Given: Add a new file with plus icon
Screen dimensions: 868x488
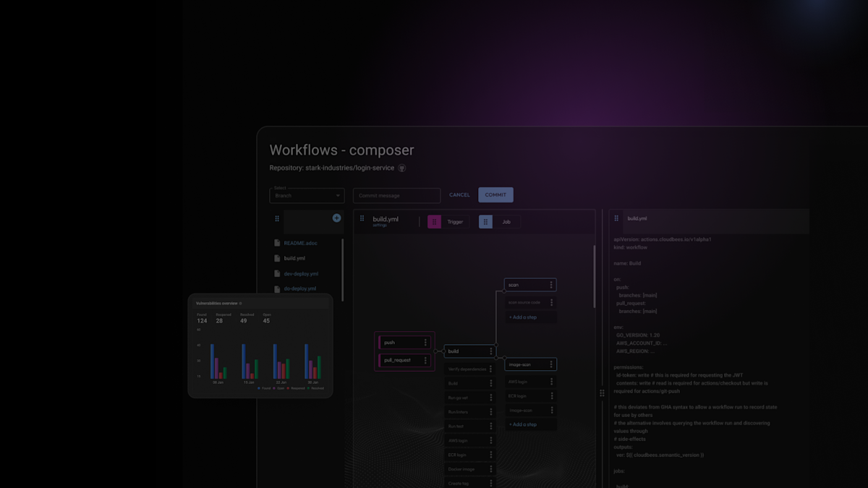Looking at the screenshot, I should click(x=336, y=218).
